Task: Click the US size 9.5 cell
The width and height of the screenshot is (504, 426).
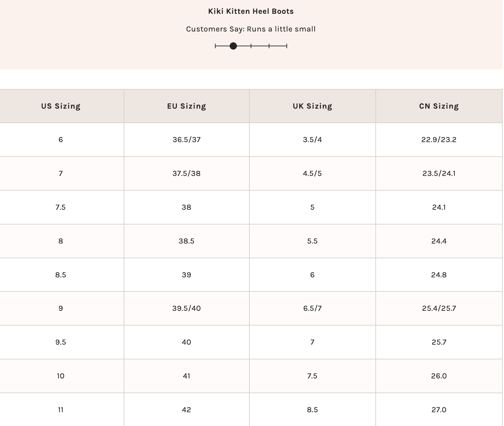Action: pos(61,342)
